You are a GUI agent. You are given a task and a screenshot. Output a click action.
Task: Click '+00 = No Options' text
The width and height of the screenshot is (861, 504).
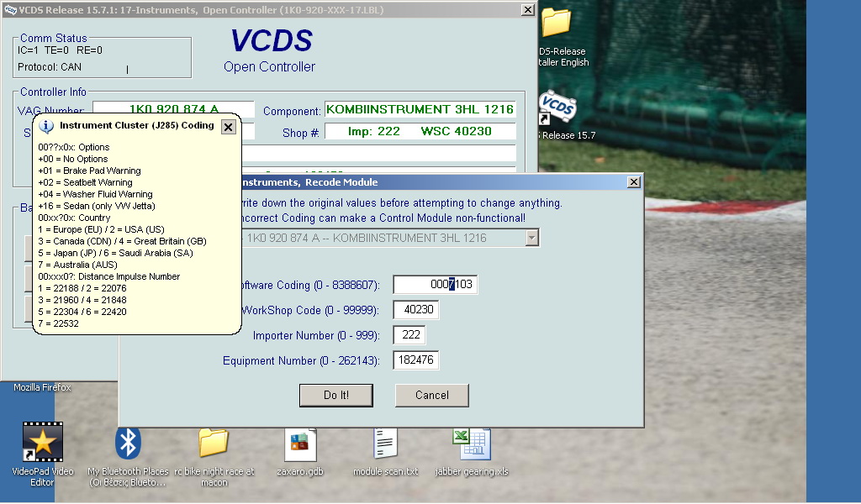pos(73,159)
